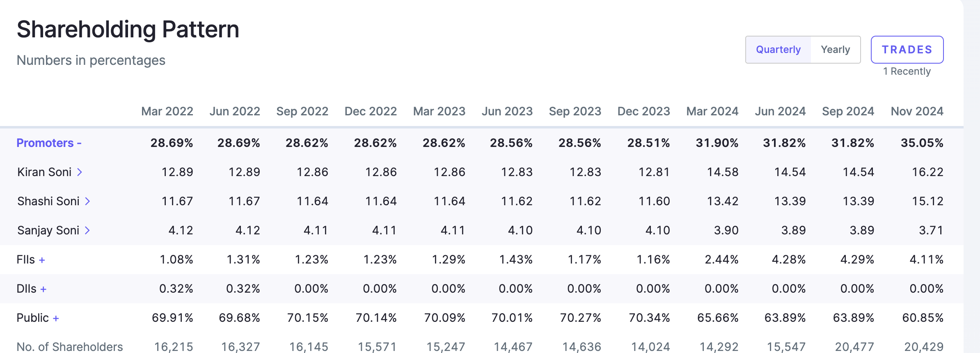Click the minus icon beside Promoters
The width and height of the screenshot is (980, 353).
coord(79,143)
